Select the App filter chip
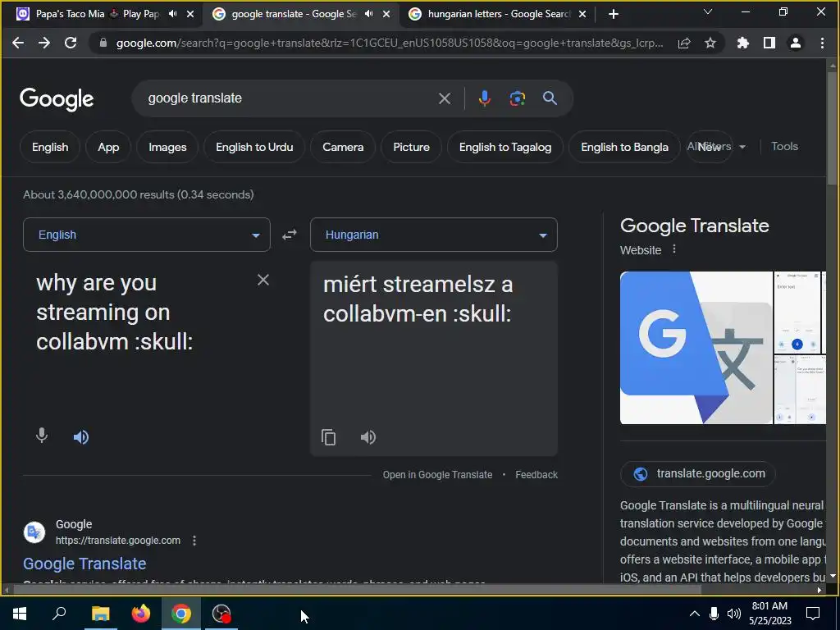The height and width of the screenshot is (630, 840). pyautogui.click(x=108, y=147)
